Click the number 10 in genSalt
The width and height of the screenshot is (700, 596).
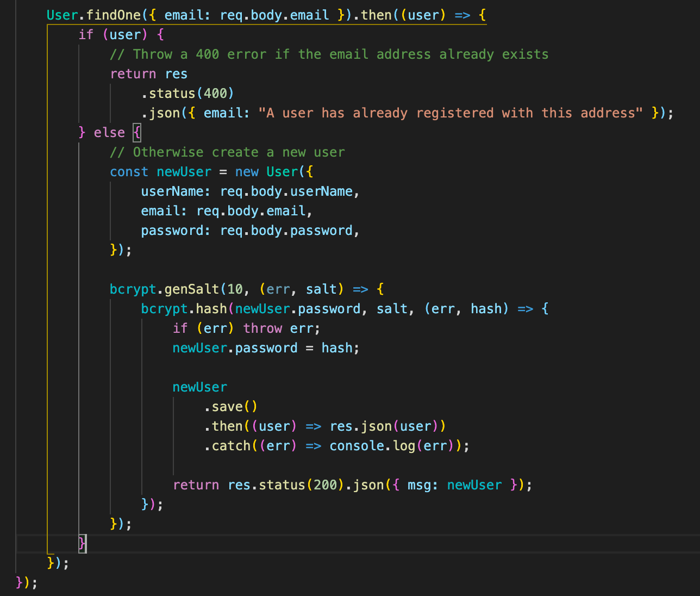coord(235,289)
